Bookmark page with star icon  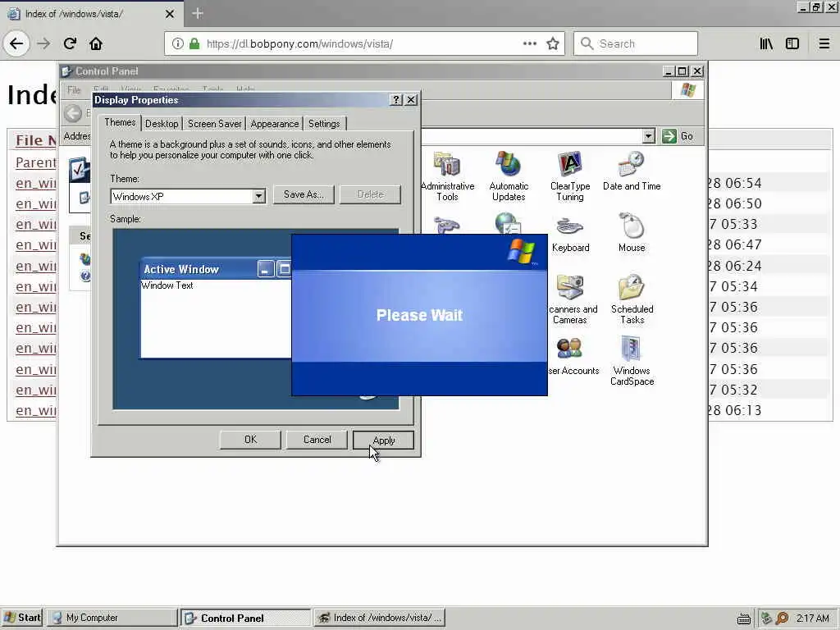(x=553, y=43)
